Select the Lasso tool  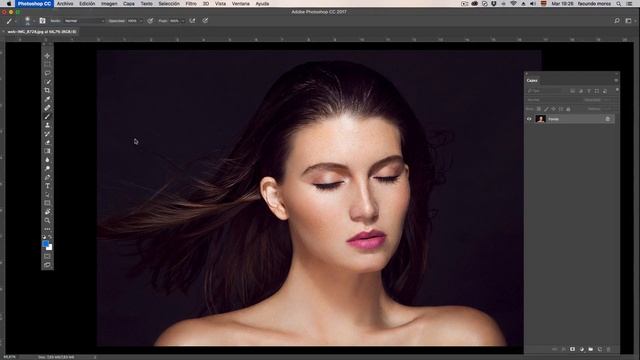point(47,73)
